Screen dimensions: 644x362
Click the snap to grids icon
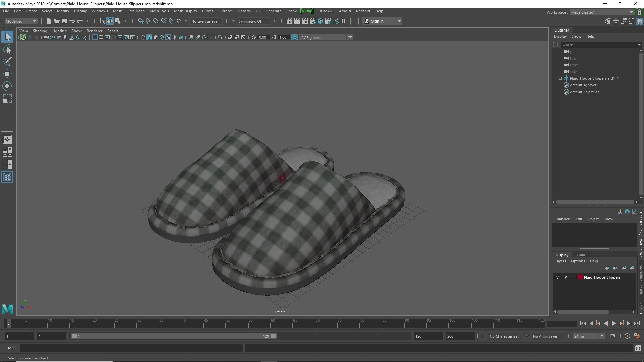(x=141, y=21)
